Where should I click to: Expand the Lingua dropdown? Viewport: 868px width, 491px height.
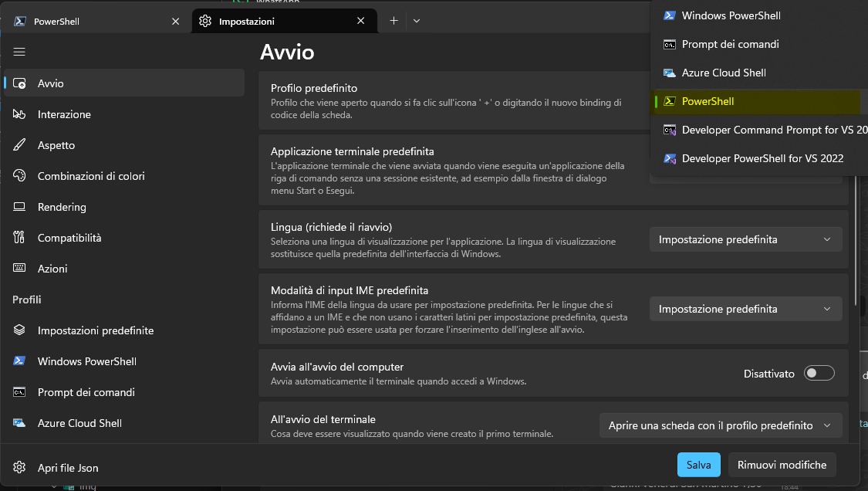point(745,239)
